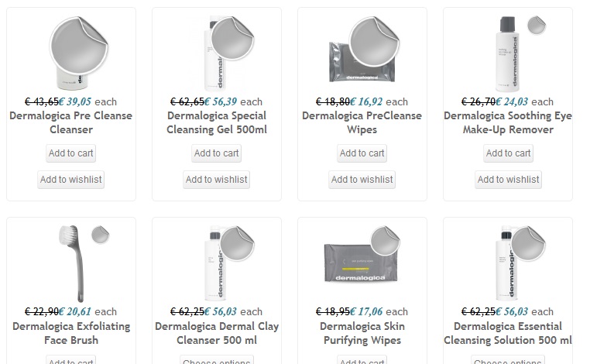This screenshot has width=590, height=364.
Task: Add Pre Cleanse Cleanser to cart
Action: 71,153
